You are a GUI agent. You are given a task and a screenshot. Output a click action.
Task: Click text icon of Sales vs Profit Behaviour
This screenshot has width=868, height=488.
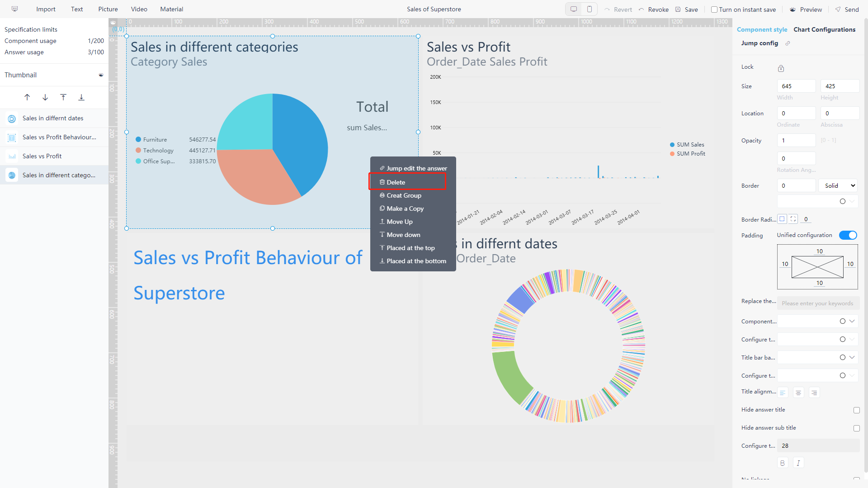(12, 137)
